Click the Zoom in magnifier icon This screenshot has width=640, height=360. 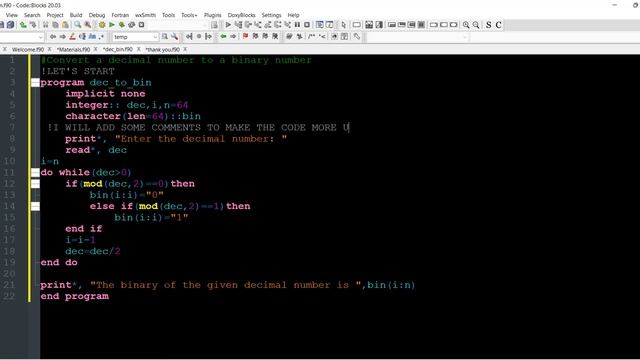click(466, 25)
